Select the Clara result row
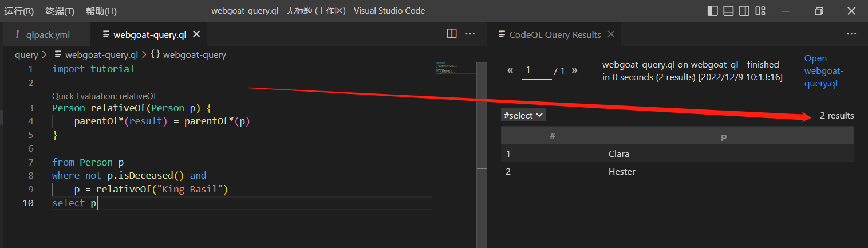868x248 pixels. pos(677,153)
